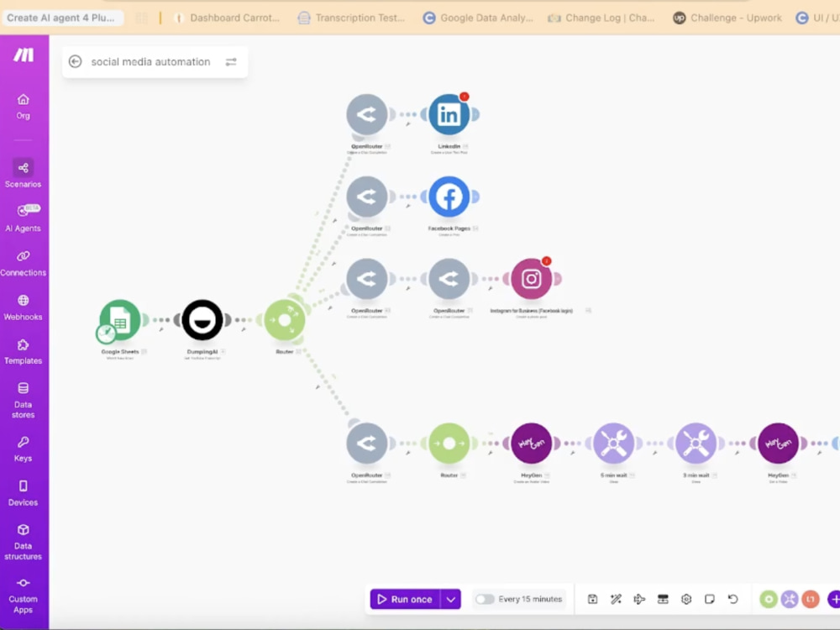
Task: Select the Facebook Pages module
Action: coord(449,197)
